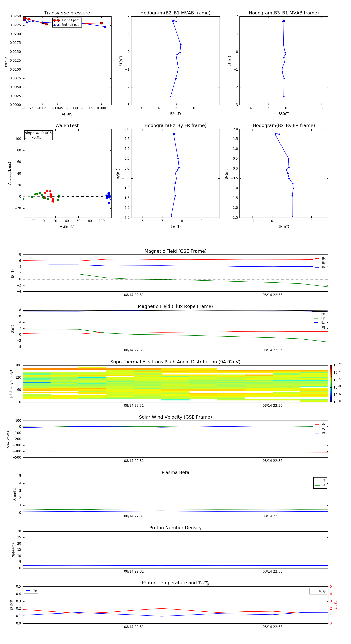Viewport: 351px width, 644px height.
Task: Click the 'WalenTest' plot title
Action: [x=67, y=125]
